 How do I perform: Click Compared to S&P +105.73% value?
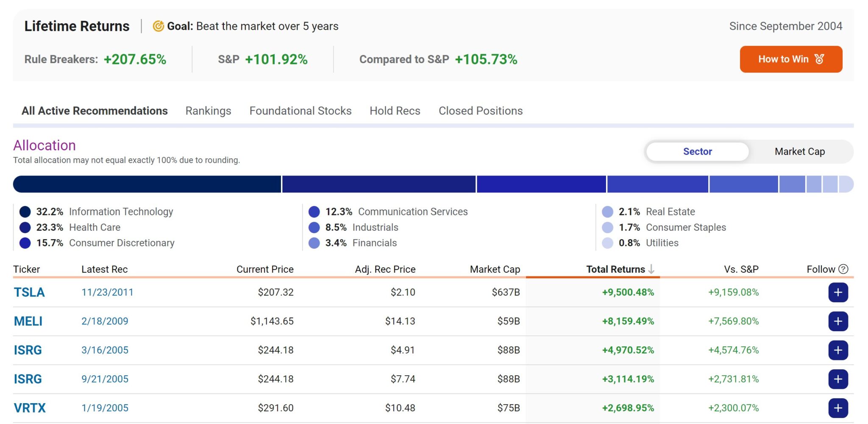tap(486, 59)
